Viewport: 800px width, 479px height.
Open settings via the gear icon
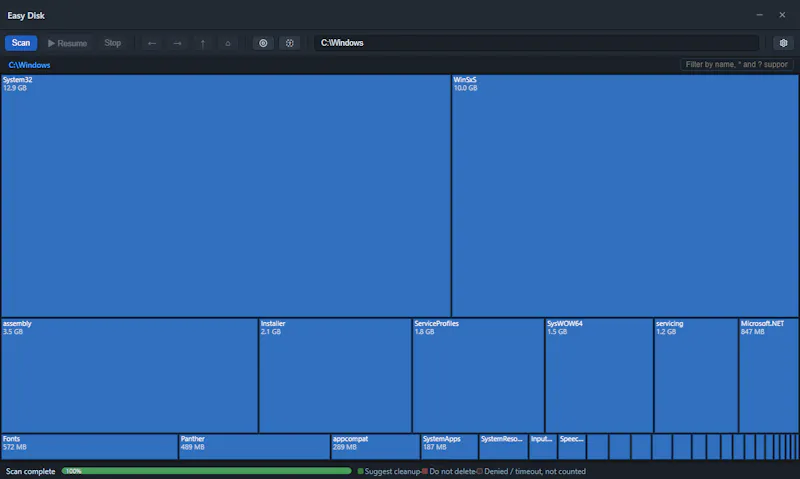click(783, 43)
